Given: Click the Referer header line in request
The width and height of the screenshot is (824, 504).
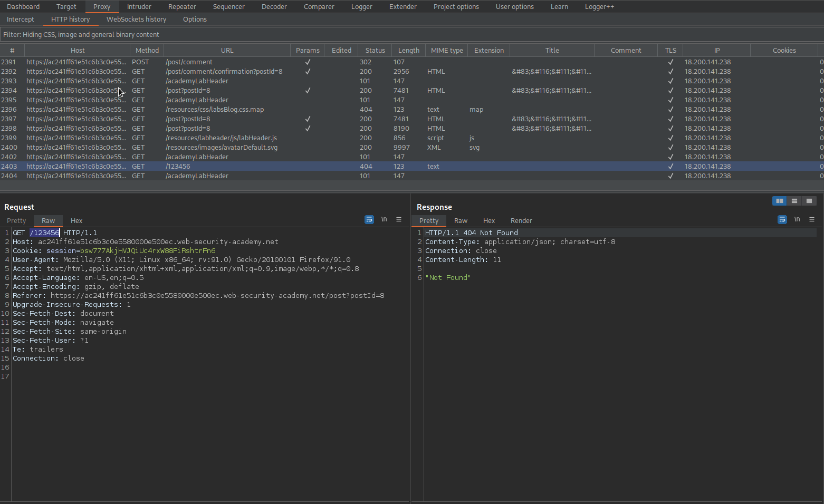Looking at the screenshot, I should 198,295.
